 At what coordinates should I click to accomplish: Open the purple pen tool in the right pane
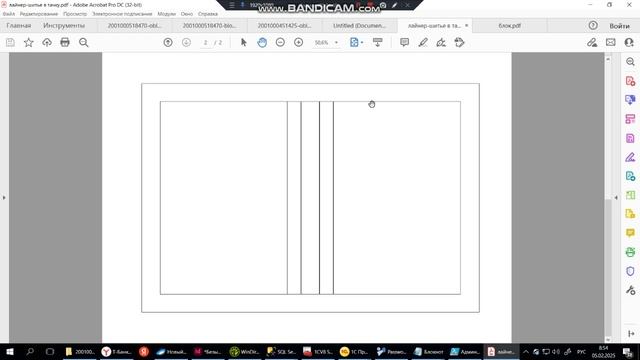point(630,157)
